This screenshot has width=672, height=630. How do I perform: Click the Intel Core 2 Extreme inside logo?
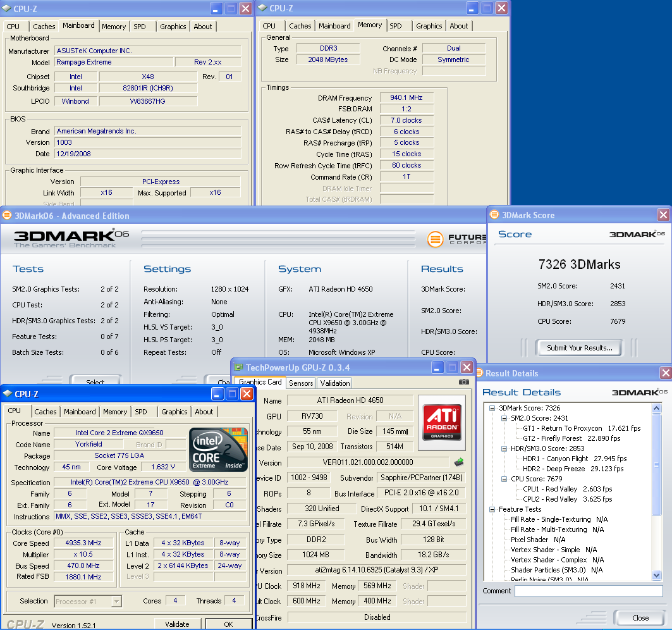[219, 449]
